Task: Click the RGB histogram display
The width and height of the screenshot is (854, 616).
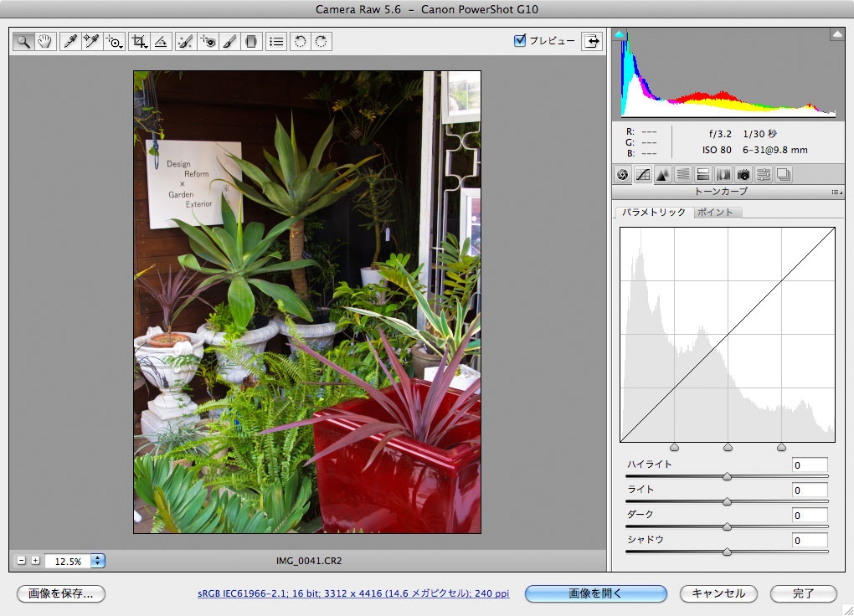Action: pos(728,74)
